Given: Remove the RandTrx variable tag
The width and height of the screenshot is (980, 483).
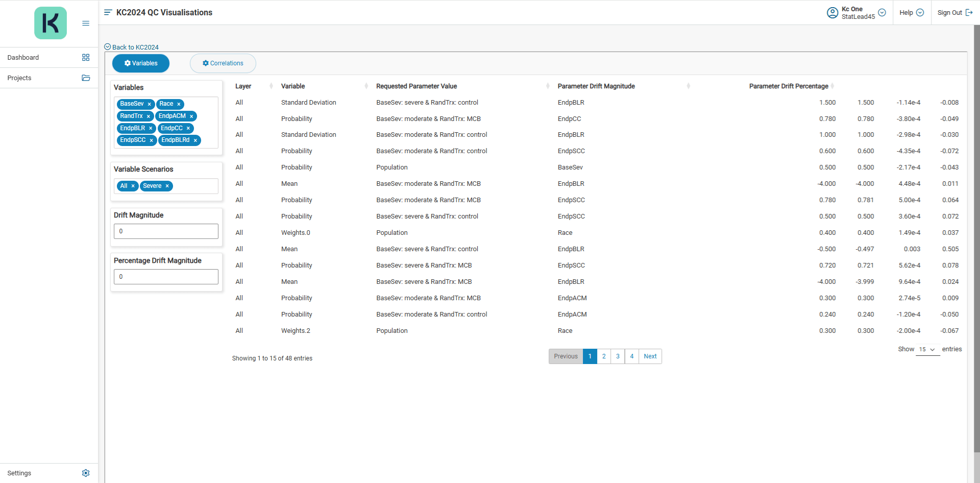Looking at the screenshot, I should [149, 116].
